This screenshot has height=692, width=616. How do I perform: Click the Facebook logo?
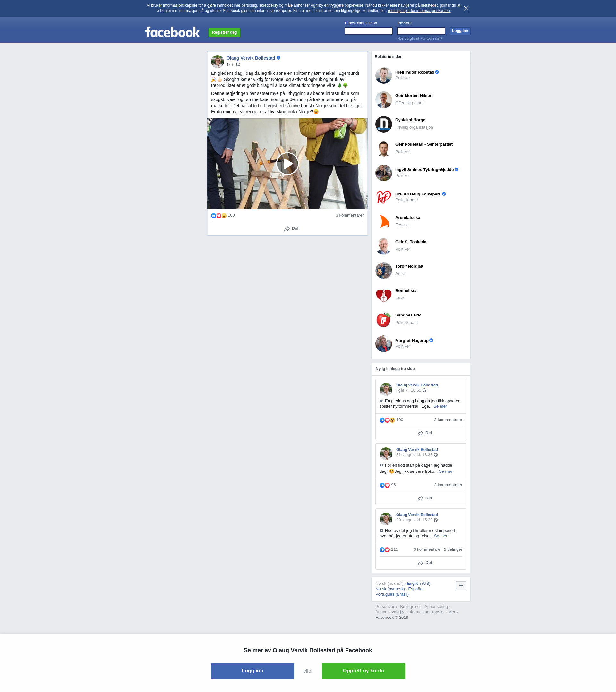[172, 32]
